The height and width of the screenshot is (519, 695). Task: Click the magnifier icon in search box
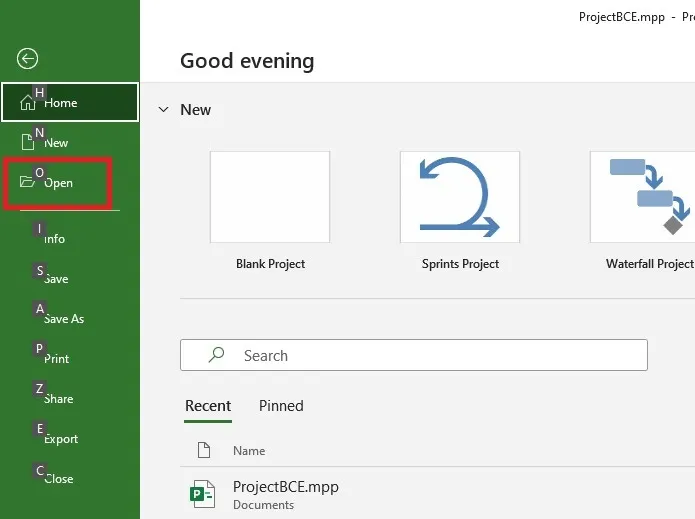pos(216,355)
